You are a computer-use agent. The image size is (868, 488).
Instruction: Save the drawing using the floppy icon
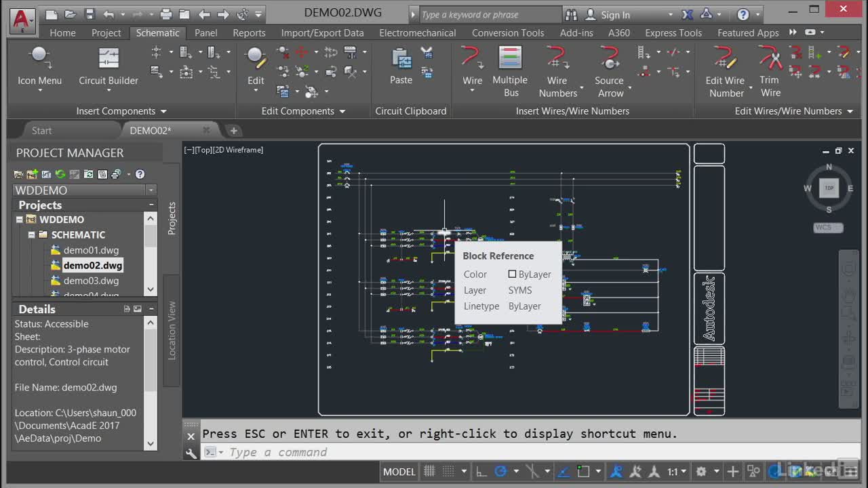(90, 14)
